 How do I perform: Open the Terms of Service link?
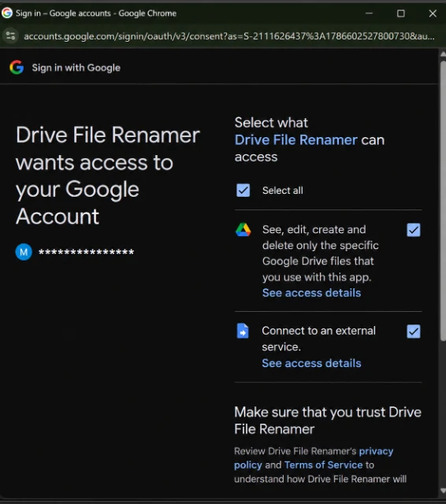pyautogui.click(x=323, y=465)
